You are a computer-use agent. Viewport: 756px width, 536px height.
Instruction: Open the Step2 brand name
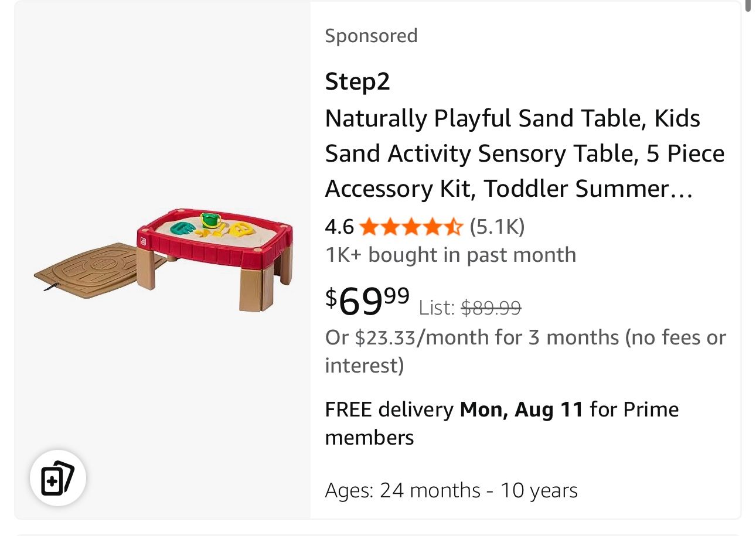coord(357,81)
